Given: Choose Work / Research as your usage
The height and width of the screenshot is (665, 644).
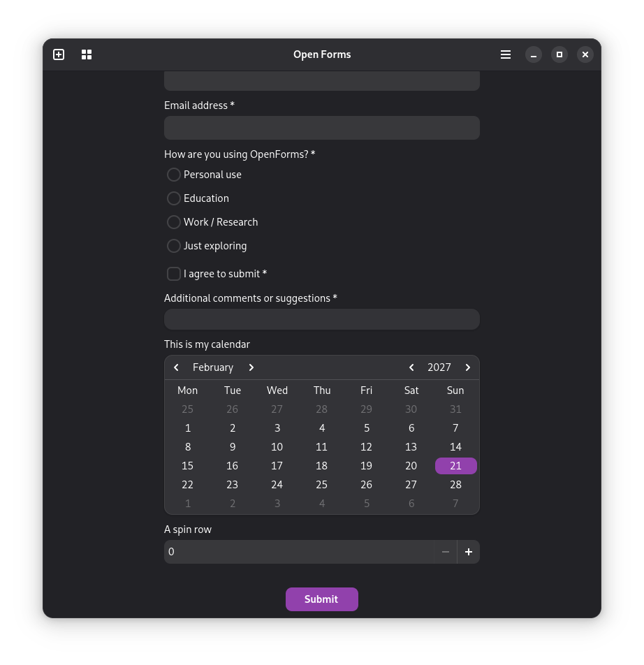Looking at the screenshot, I should pyautogui.click(x=173, y=222).
